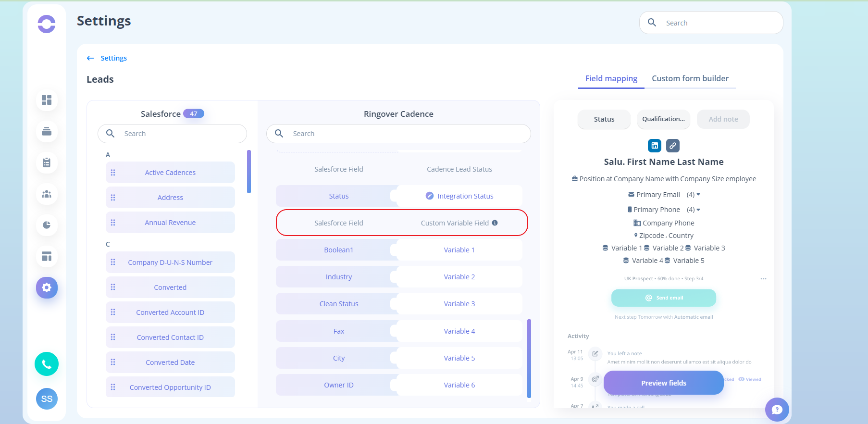Click the Add note button

723,119
